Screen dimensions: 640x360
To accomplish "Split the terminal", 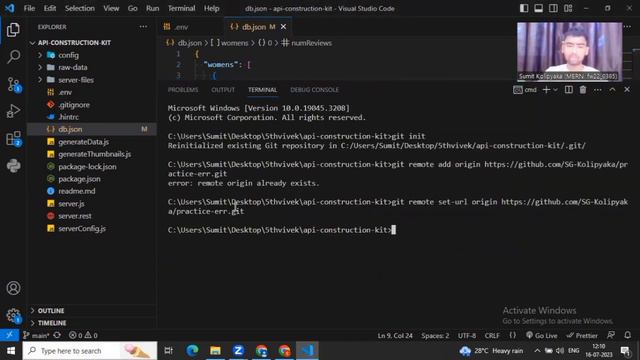I will click(569, 90).
